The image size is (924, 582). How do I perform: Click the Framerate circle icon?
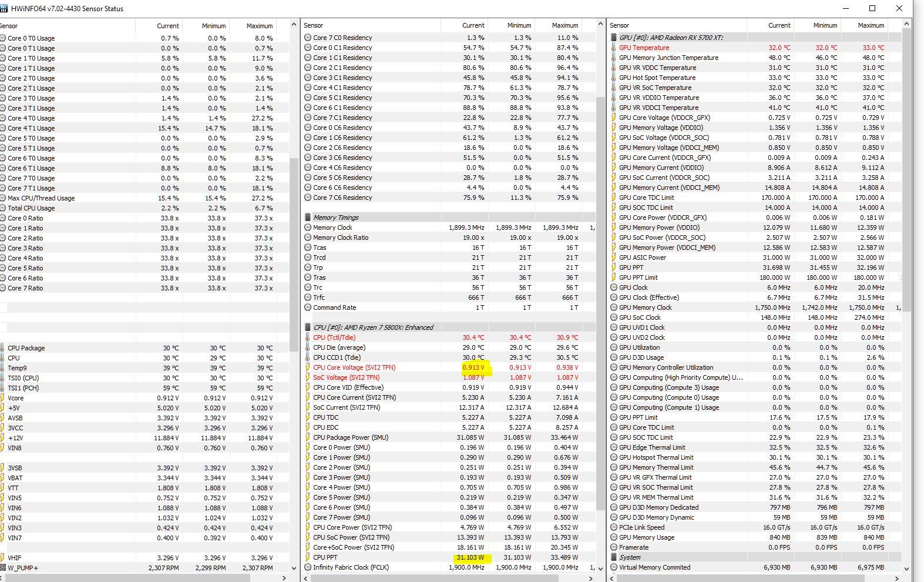point(614,547)
